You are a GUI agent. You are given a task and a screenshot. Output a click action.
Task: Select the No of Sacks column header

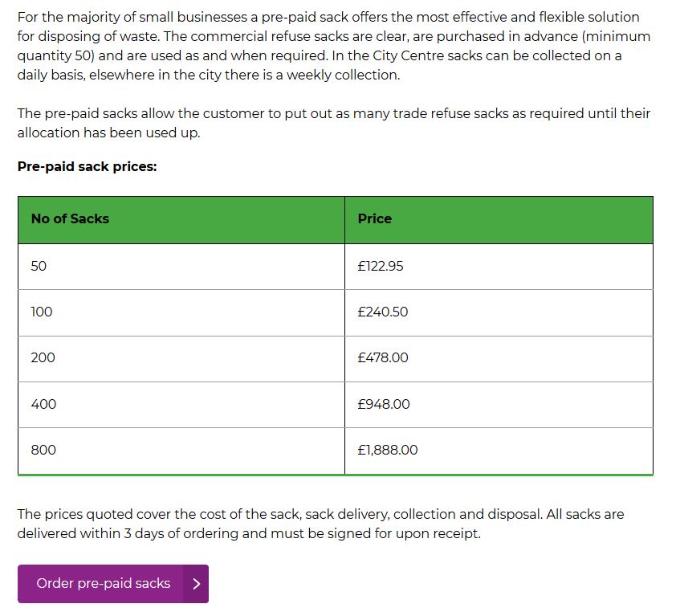click(181, 220)
